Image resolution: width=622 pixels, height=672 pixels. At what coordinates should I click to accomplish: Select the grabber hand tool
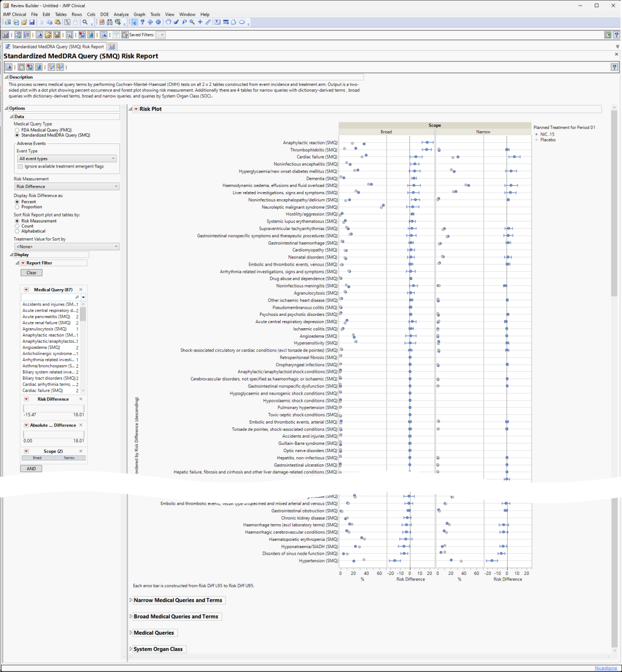click(168, 22)
